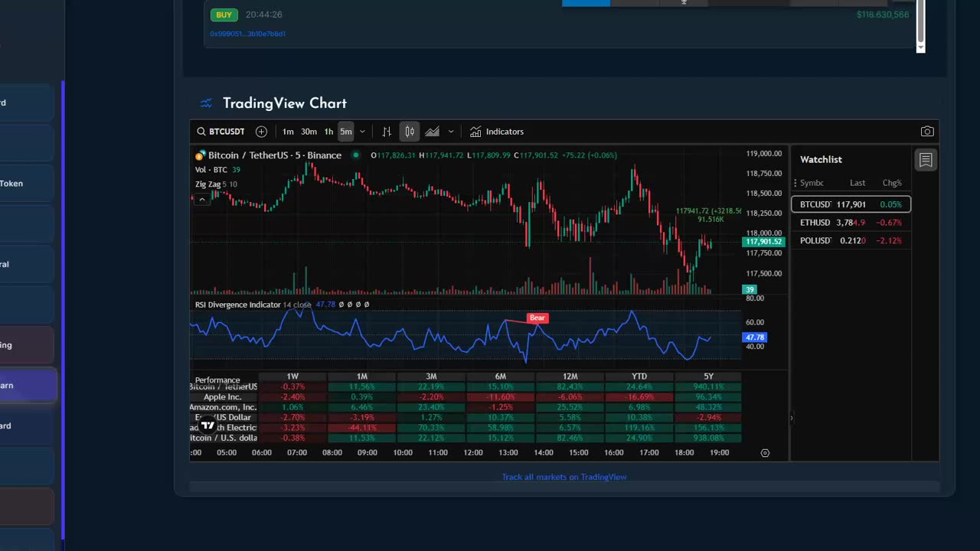This screenshot has width=980, height=551.
Task: Click the current price label 117,901.52
Action: 763,242
